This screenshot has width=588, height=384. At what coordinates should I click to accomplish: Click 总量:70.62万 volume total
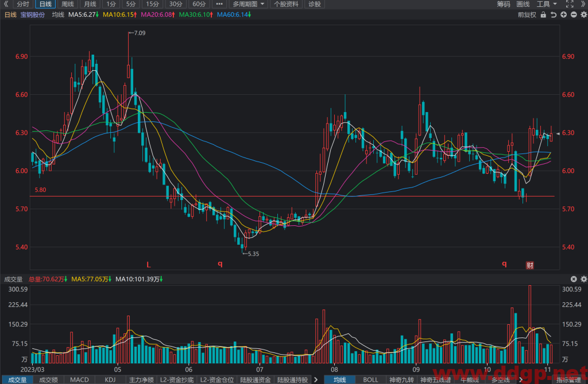click(48, 279)
